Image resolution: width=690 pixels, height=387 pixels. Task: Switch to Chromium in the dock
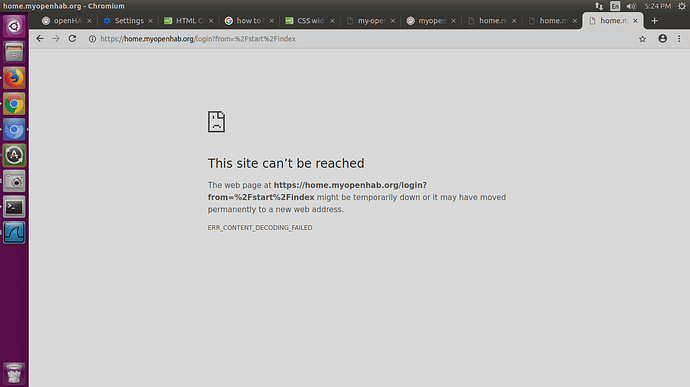click(14, 129)
